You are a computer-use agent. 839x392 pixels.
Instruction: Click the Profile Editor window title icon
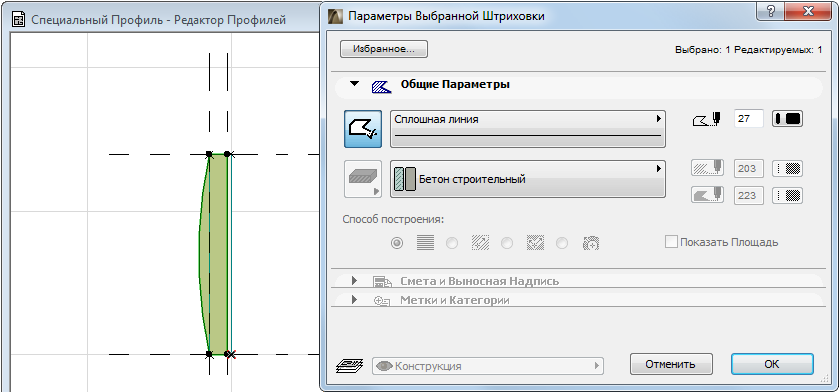[x=19, y=20]
